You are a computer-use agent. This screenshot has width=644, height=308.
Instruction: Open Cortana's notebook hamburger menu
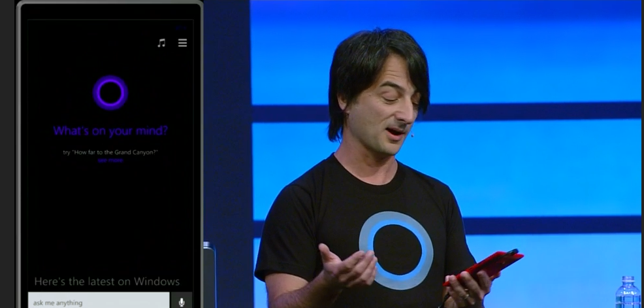(x=182, y=43)
